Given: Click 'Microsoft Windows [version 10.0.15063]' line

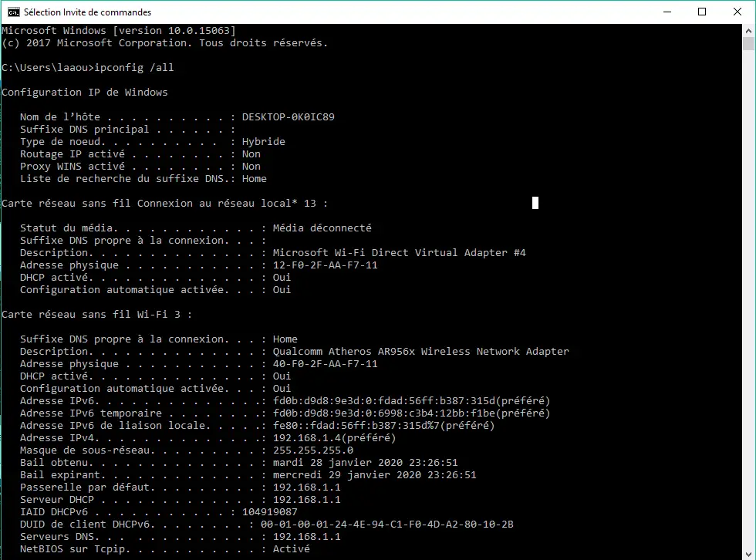Looking at the screenshot, I should (119, 30).
